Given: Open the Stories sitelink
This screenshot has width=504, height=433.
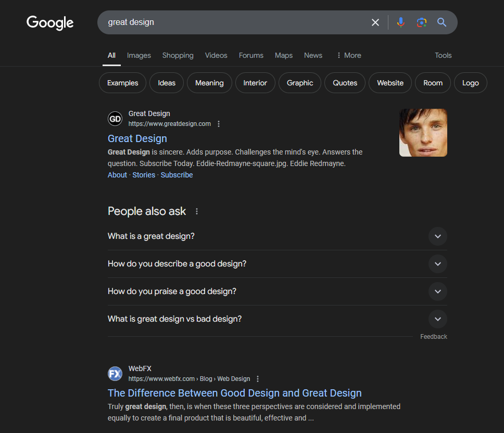Looking at the screenshot, I should click(x=144, y=175).
